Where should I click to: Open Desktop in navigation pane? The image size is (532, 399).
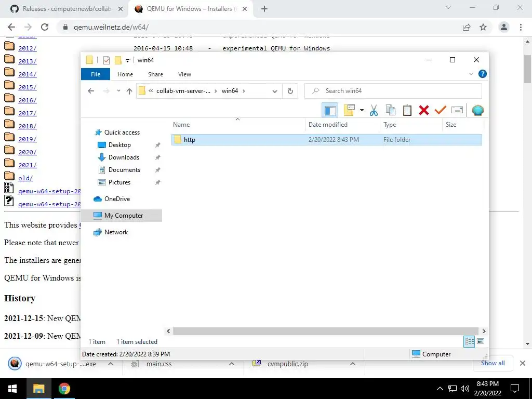click(x=119, y=145)
